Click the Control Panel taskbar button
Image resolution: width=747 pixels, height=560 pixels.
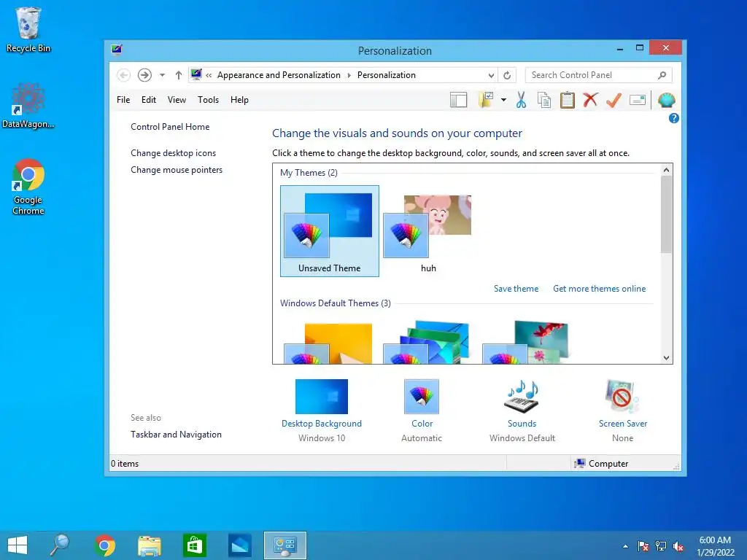point(285,545)
